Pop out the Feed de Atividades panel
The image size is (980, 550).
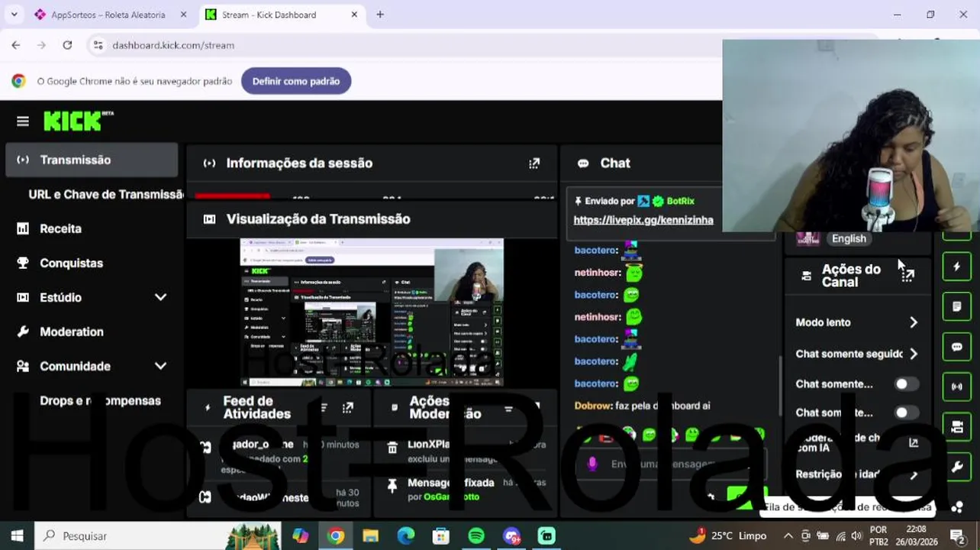(348, 408)
